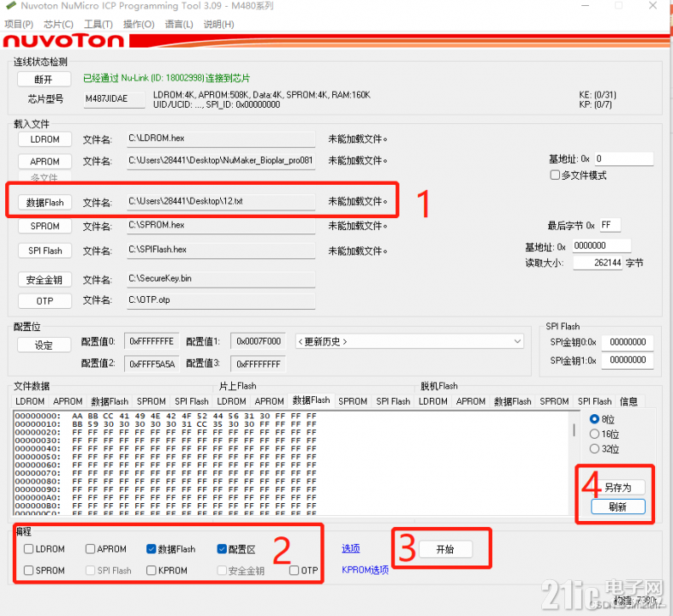Click the 另存为 save as button
The width and height of the screenshot is (673, 616).
point(617,488)
